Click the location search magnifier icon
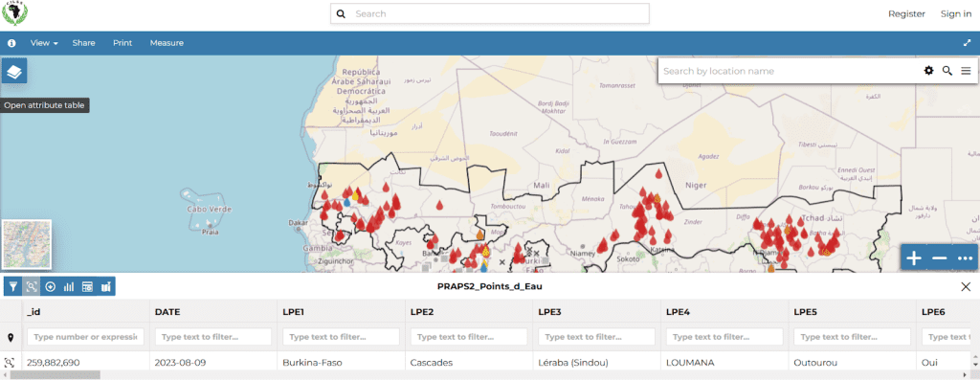980x380 pixels. click(x=947, y=71)
